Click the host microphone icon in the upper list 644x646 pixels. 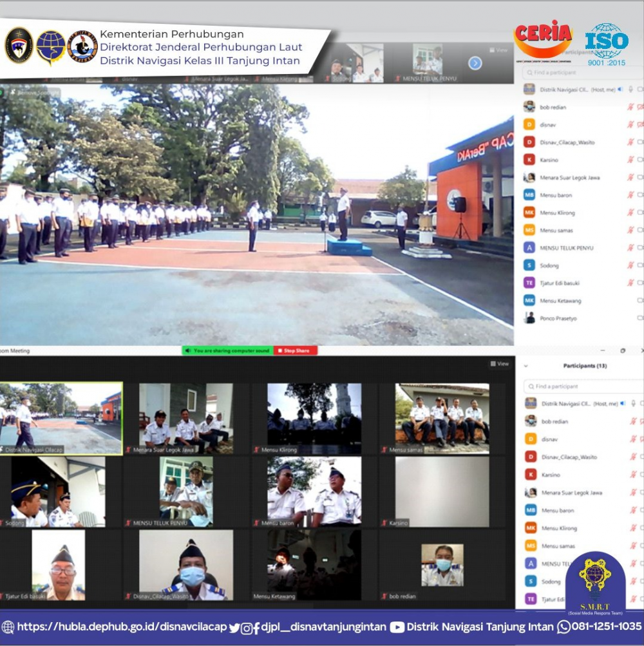[630, 90]
